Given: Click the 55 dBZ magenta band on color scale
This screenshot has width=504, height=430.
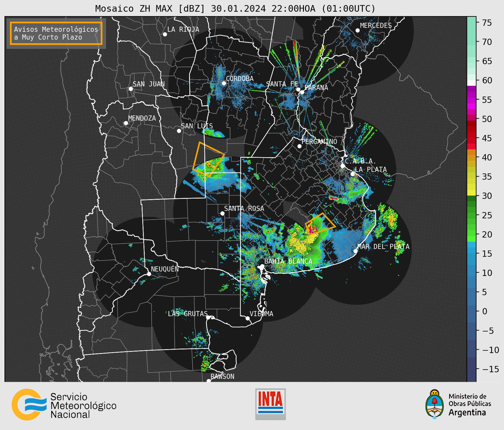Looking at the screenshot, I should coord(471,100).
